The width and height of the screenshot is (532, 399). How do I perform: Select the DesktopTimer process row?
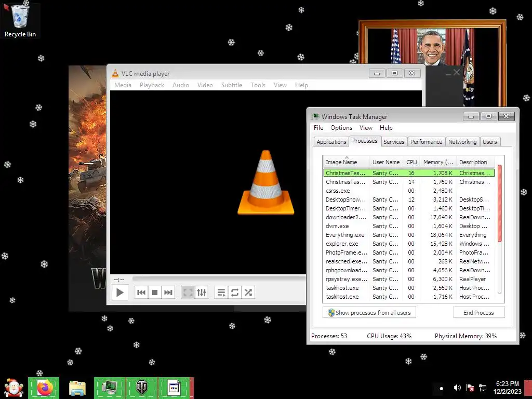(409, 208)
